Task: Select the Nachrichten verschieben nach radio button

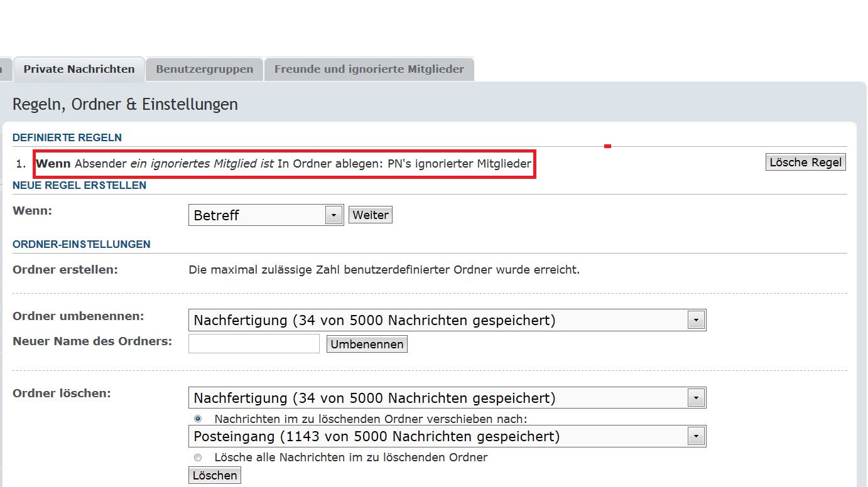Action: click(198, 419)
